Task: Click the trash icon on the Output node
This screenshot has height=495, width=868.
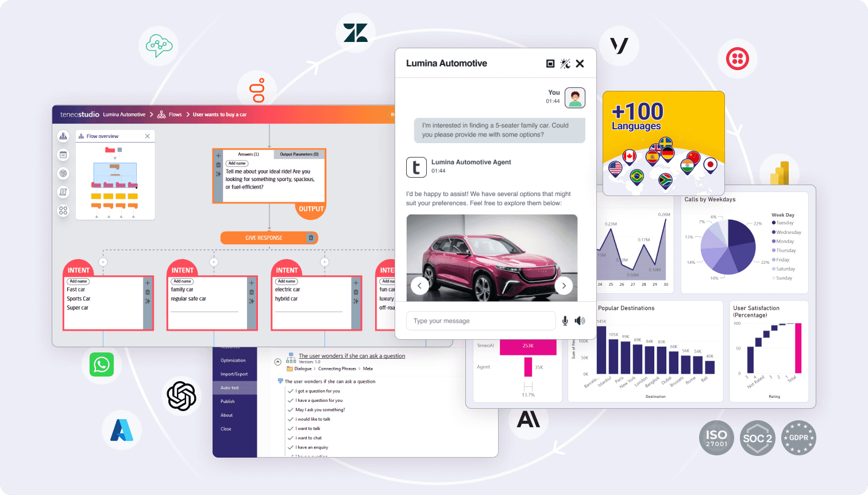Action: 218,164
